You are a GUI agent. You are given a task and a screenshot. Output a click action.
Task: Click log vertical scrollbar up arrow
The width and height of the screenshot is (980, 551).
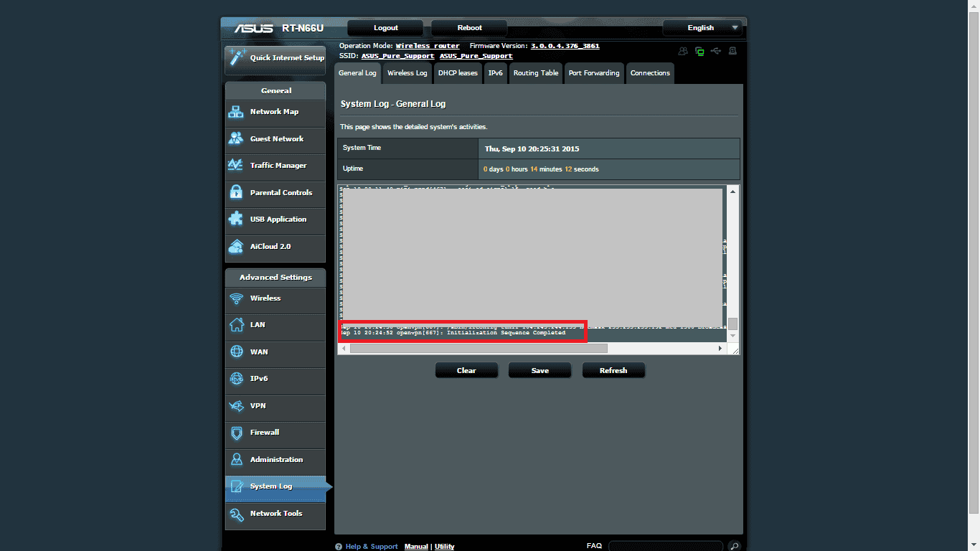click(732, 192)
